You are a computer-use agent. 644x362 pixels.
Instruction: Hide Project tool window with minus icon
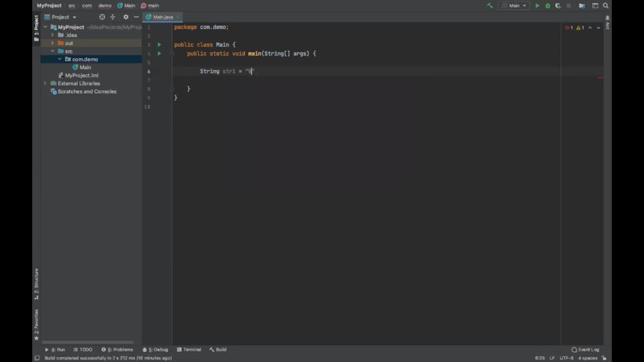[x=136, y=17]
